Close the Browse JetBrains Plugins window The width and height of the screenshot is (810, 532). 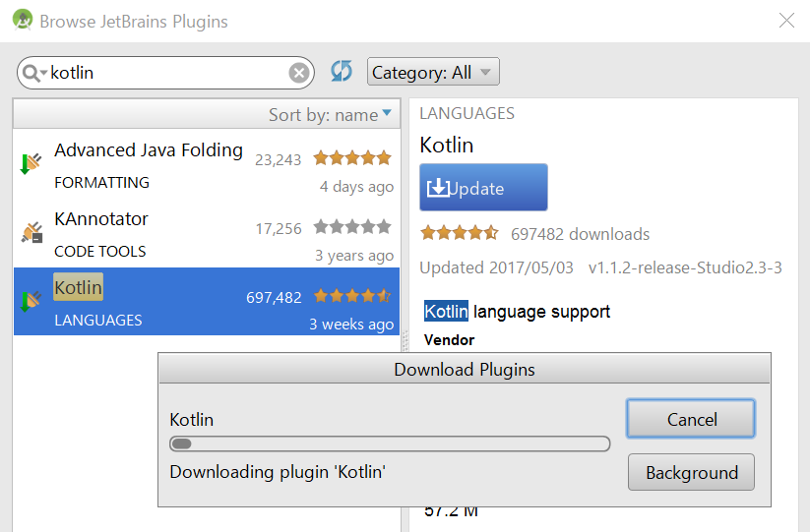click(786, 21)
